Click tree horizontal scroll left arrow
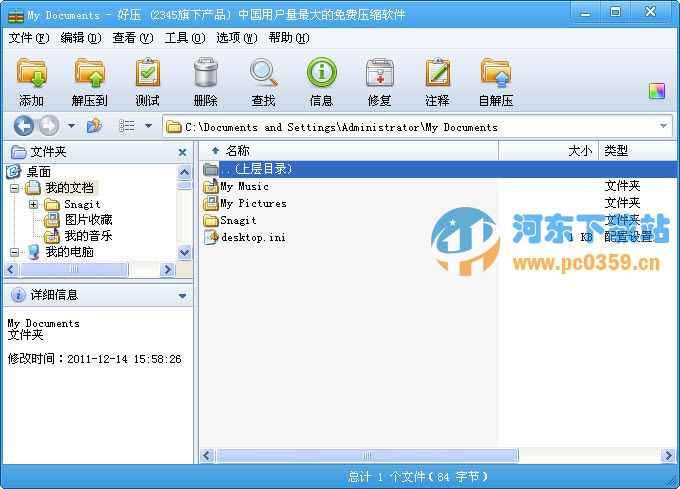The width and height of the screenshot is (680, 489). point(11,270)
